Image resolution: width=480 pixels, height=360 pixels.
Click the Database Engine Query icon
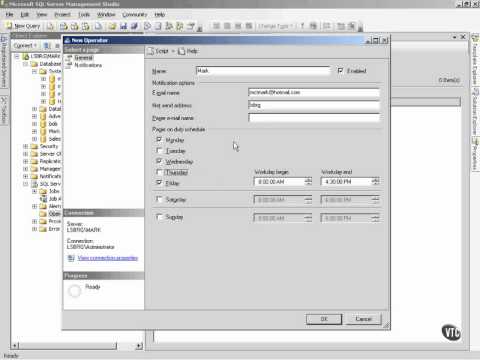coord(50,26)
